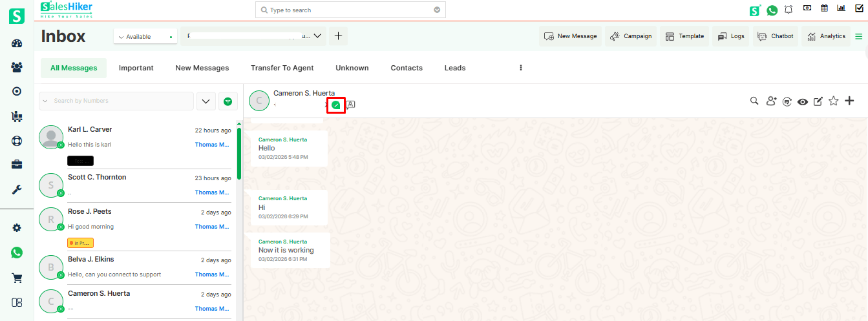This screenshot has width=868, height=321.
Task: Click the green check badge beside Cameron's name
Action: coord(335,105)
